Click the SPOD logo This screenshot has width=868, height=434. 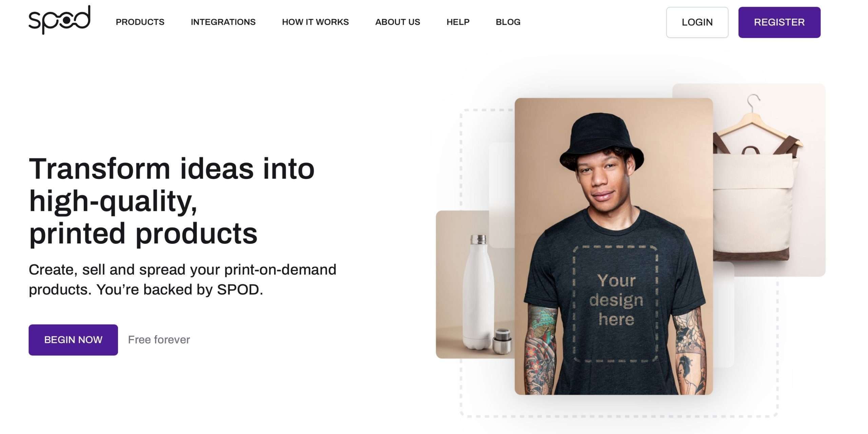tap(59, 20)
